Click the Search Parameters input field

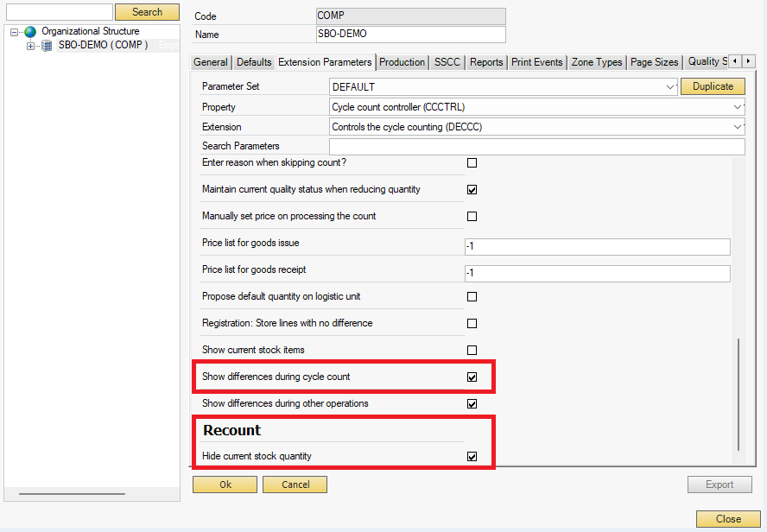click(536, 147)
